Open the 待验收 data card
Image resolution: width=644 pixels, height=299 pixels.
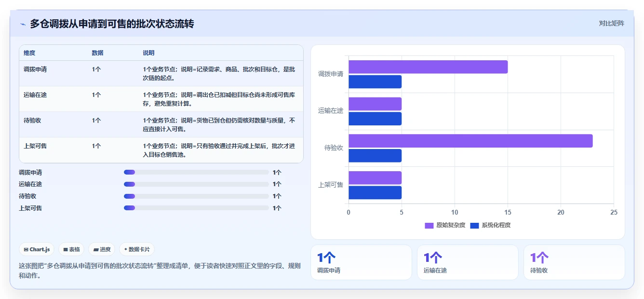tap(574, 262)
